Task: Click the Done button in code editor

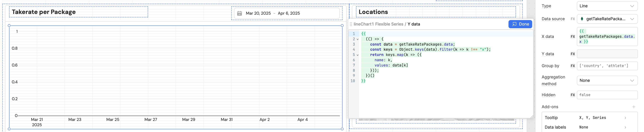Action: click(520, 24)
